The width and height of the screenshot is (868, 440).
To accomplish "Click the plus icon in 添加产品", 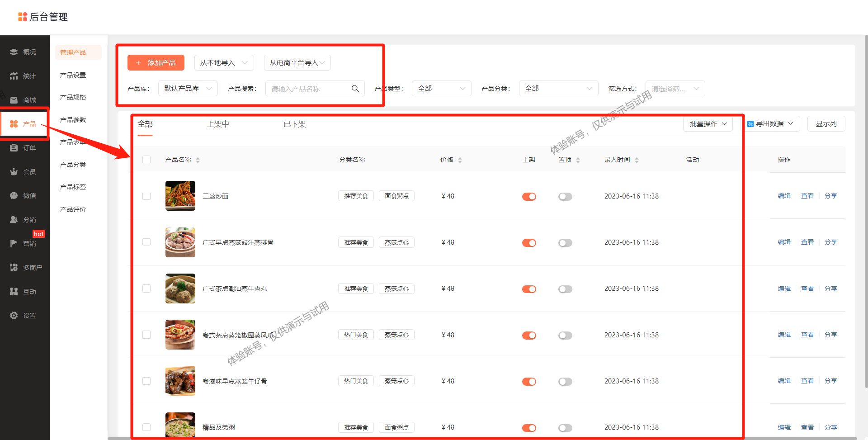I will tap(138, 63).
